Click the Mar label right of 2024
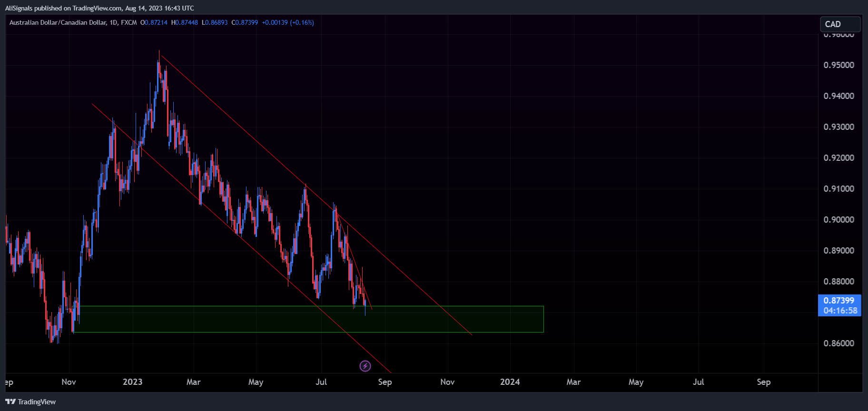The width and height of the screenshot is (868, 411). pos(573,382)
